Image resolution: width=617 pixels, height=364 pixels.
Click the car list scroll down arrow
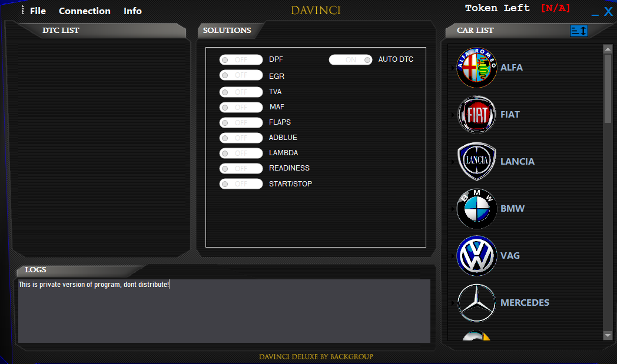(x=608, y=335)
